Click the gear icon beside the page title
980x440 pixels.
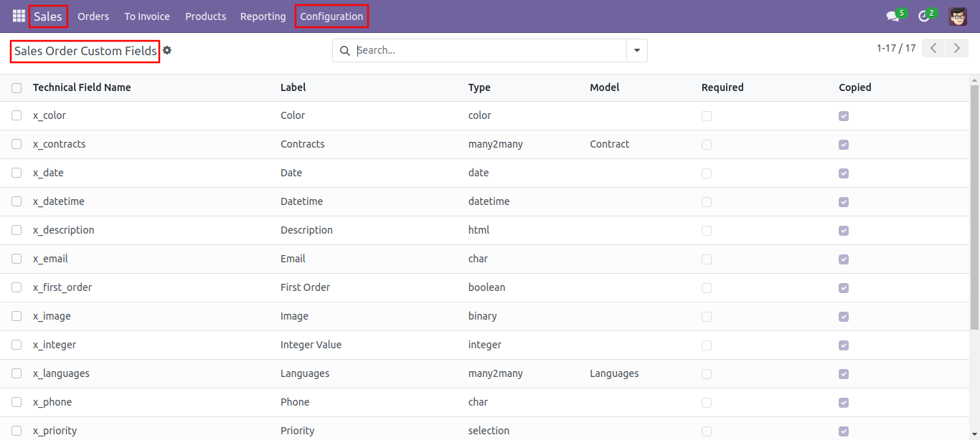167,51
